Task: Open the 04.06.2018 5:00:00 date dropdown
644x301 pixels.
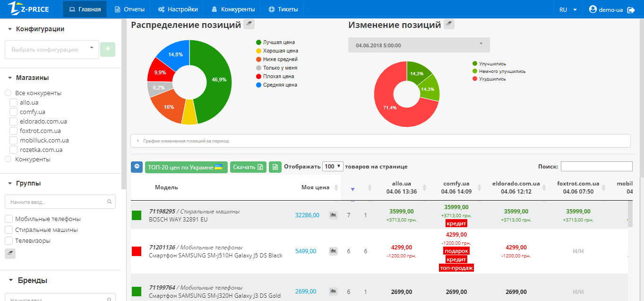Action: click(x=419, y=45)
